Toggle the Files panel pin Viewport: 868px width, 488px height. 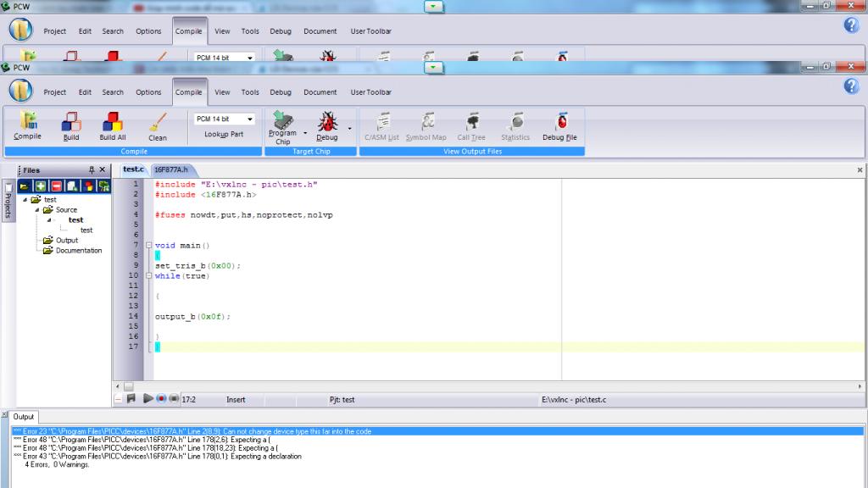92,170
